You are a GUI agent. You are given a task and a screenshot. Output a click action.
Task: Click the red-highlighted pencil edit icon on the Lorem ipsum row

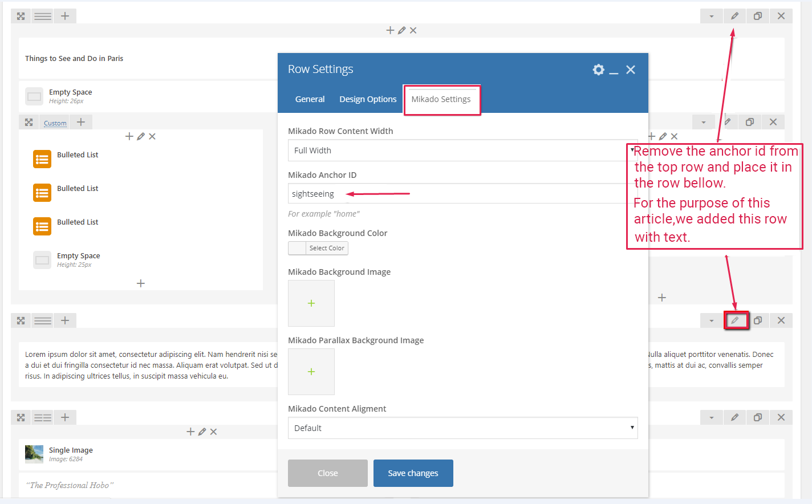coord(735,320)
